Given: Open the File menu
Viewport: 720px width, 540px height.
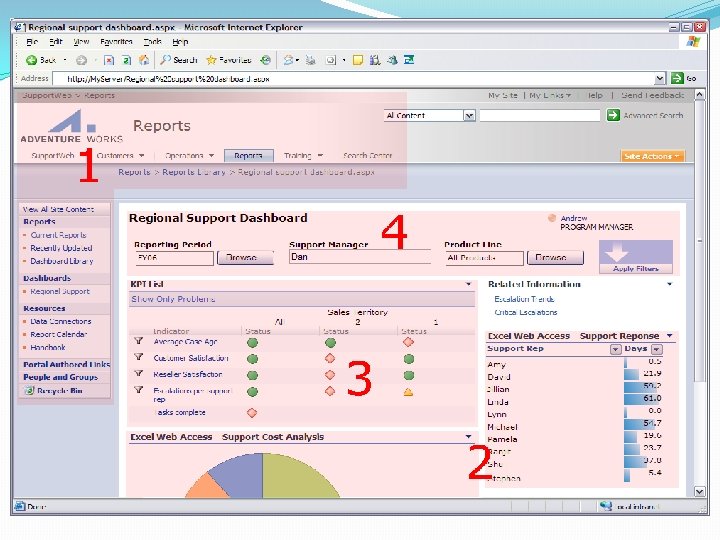Looking at the screenshot, I should click(x=32, y=41).
